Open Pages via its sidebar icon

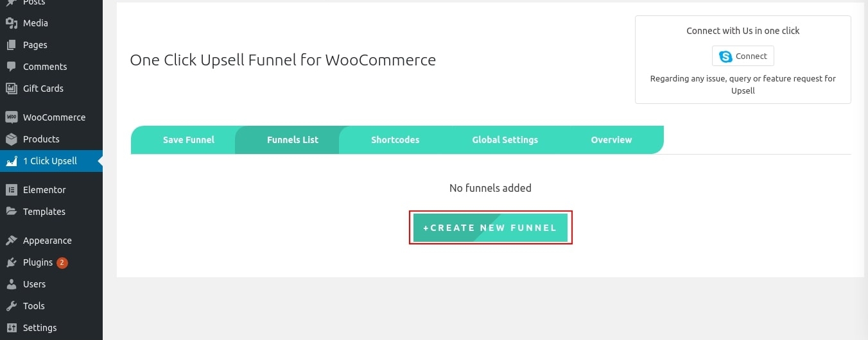[x=11, y=45]
